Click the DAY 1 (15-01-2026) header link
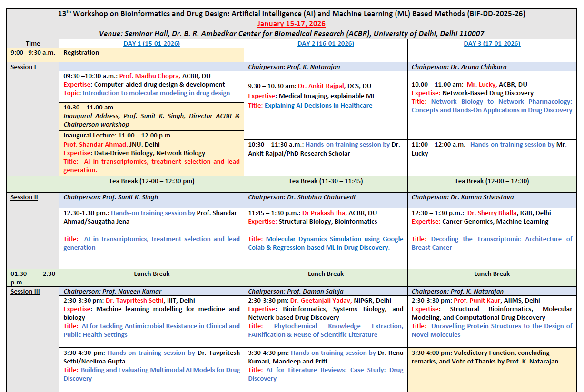The height and width of the screenshot is (392, 584). 152,44
